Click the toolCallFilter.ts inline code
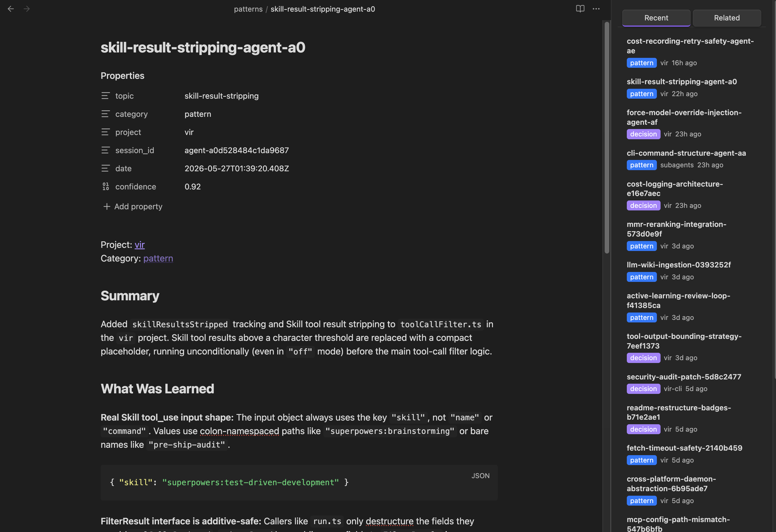This screenshot has height=532, width=776. [440, 324]
